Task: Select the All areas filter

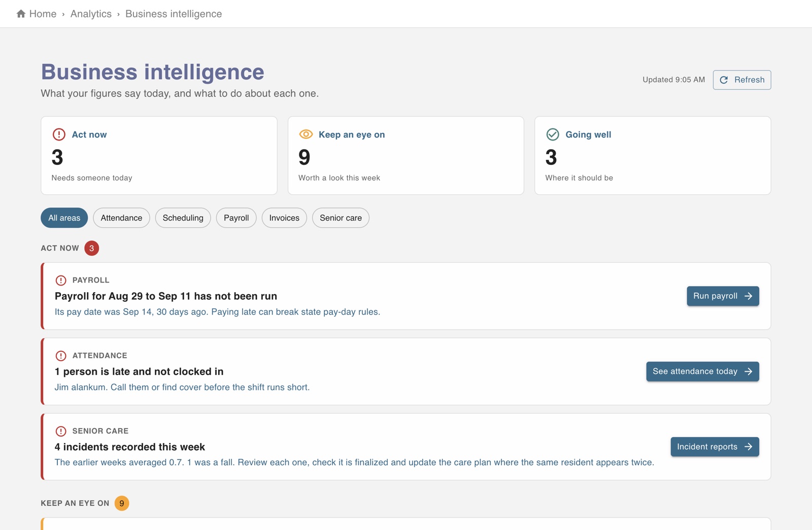Action: [64, 218]
